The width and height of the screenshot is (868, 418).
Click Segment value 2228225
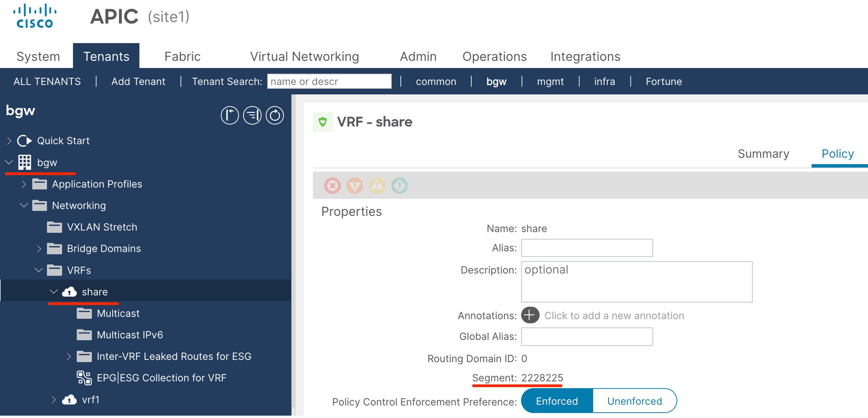(542, 378)
